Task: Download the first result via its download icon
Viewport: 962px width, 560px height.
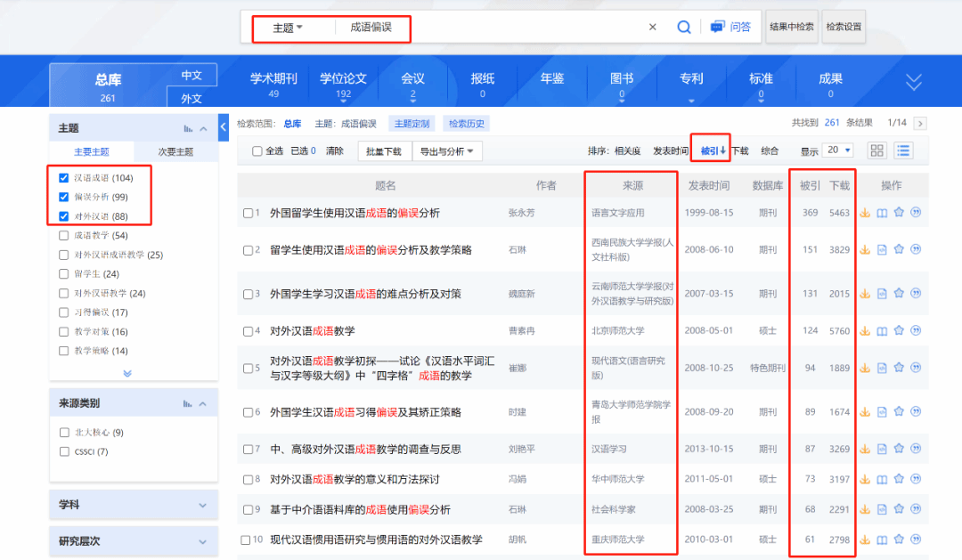Action: click(x=864, y=213)
